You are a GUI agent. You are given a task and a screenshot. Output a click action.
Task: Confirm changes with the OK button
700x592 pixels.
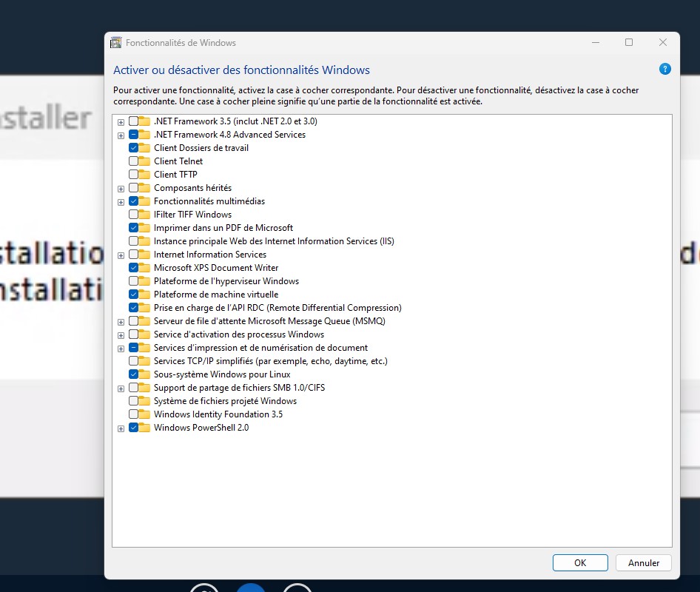[x=580, y=563]
